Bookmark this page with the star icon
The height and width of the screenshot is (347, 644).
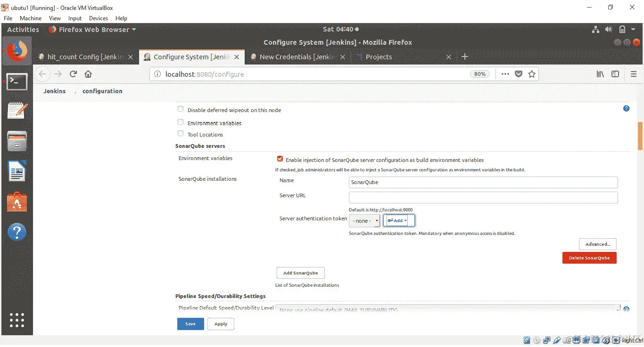[x=532, y=74]
